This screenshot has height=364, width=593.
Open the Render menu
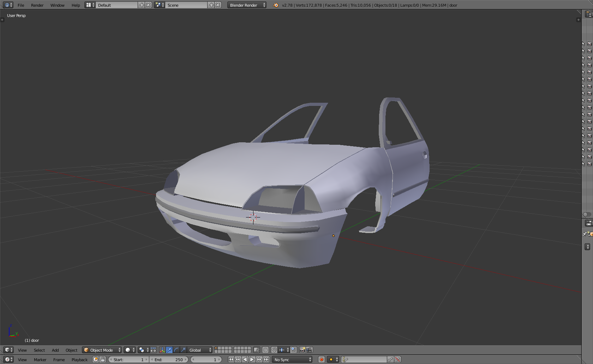37,5
